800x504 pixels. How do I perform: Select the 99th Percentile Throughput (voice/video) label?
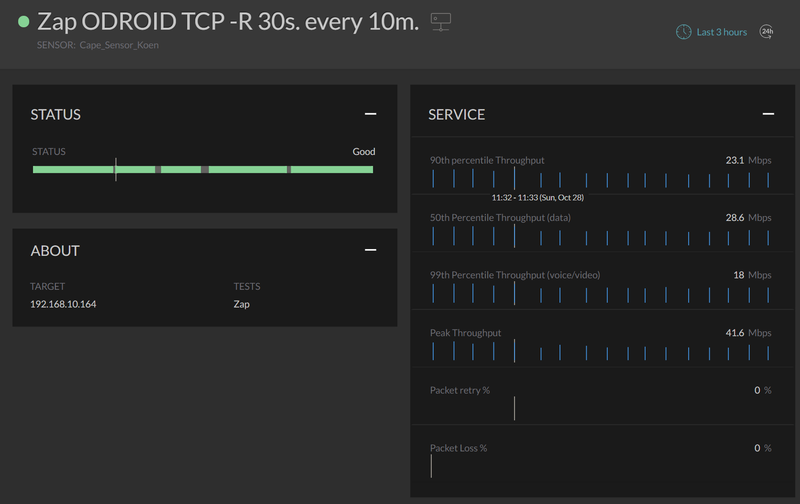[515, 275]
